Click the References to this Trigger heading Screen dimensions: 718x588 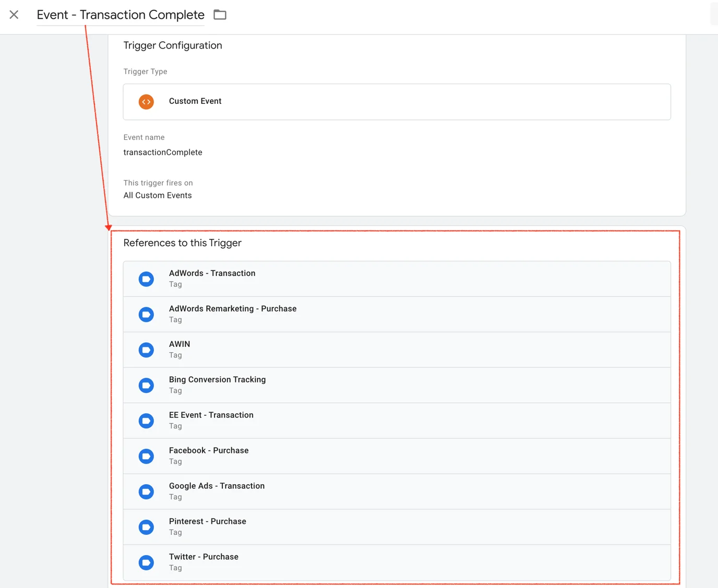(182, 243)
